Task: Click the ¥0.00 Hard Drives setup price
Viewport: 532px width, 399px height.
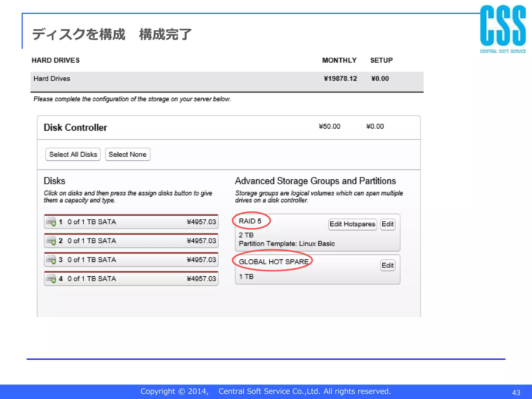Action: 380,79
